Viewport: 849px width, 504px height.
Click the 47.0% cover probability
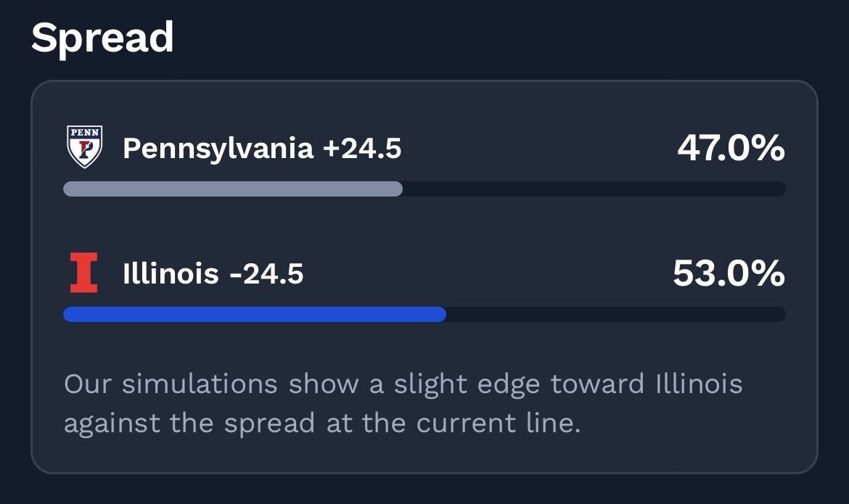point(731,149)
